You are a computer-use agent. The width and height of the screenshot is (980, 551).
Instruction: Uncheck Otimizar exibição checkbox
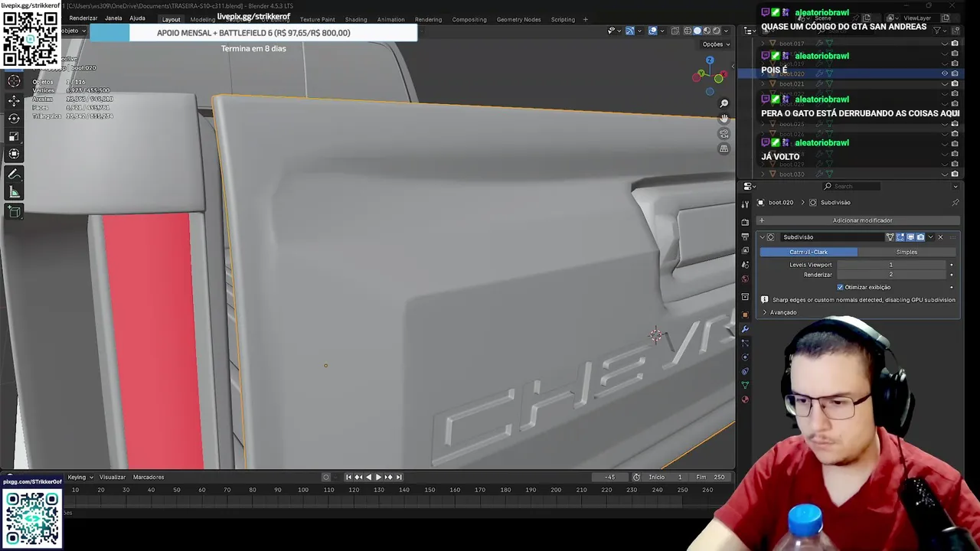[x=841, y=287]
